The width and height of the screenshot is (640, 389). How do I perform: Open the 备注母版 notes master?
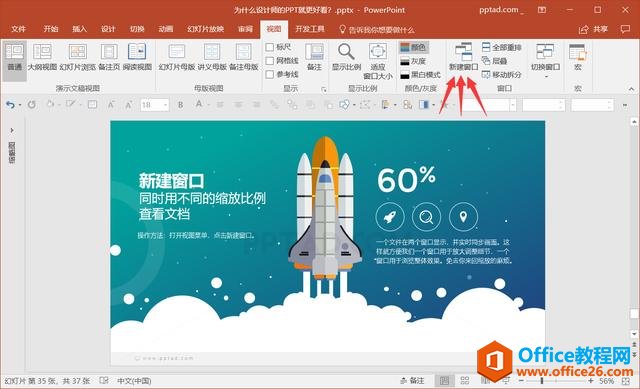[x=244, y=57]
